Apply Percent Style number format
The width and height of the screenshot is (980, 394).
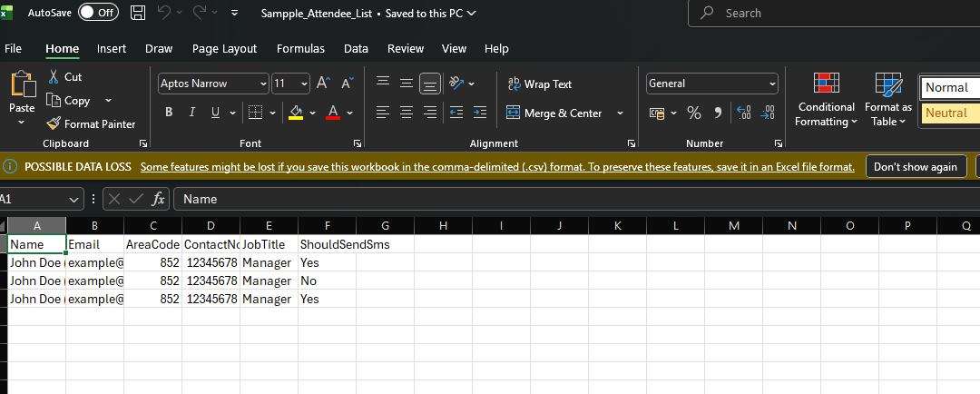click(694, 113)
